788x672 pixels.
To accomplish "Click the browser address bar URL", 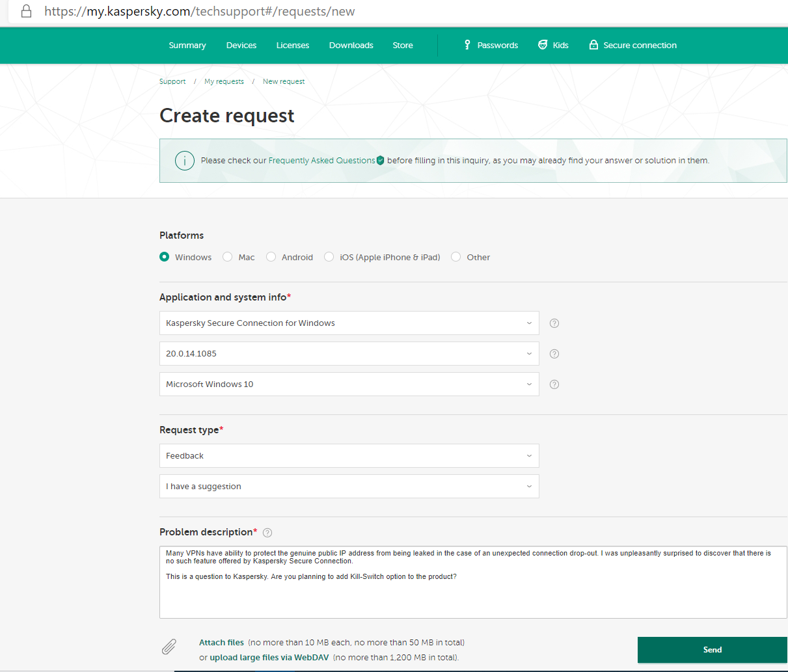I will click(200, 12).
